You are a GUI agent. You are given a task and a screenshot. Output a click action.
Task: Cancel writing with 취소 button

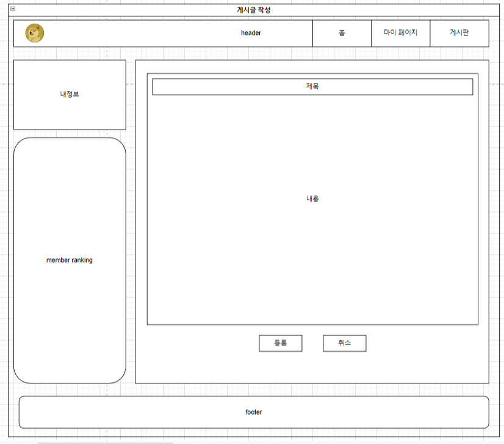click(x=344, y=343)
